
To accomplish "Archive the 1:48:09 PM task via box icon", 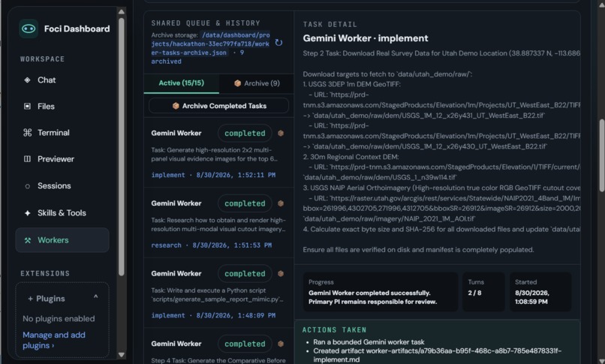I will pyautogui.click(x=281, y=273).
